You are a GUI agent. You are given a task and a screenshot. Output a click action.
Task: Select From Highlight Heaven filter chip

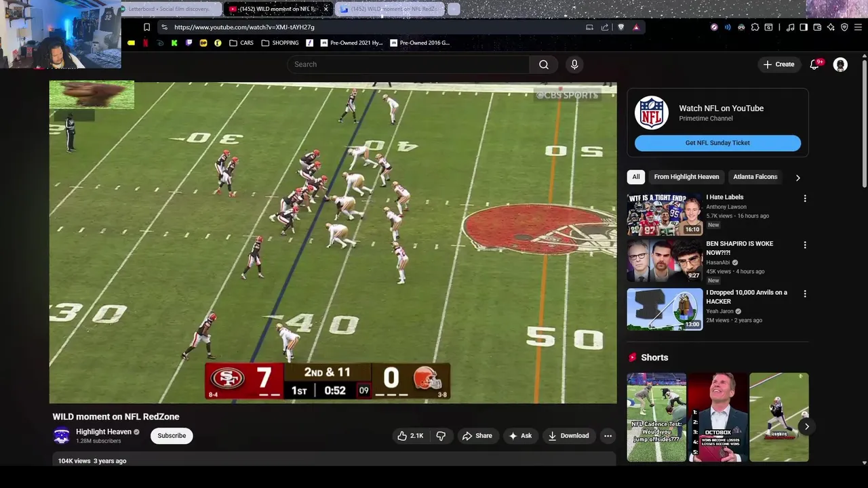click(686, 177)
